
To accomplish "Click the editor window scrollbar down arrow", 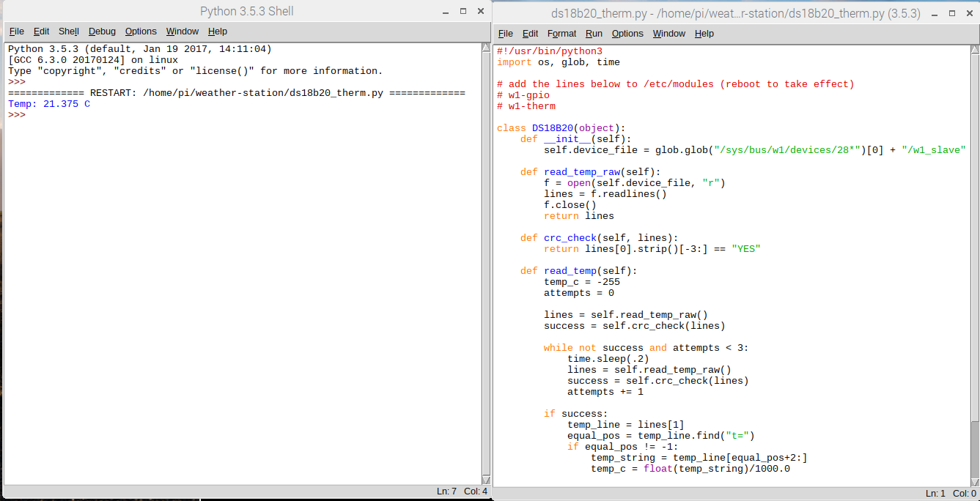I will coord(975,481).
